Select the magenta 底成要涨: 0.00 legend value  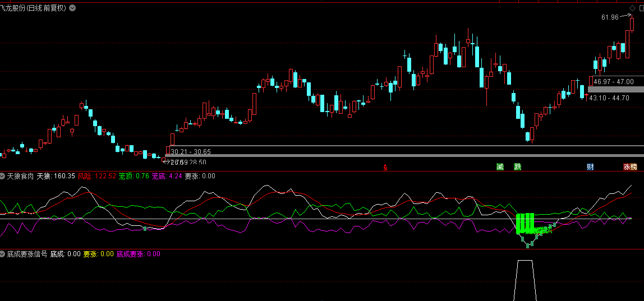coord(139,254)
